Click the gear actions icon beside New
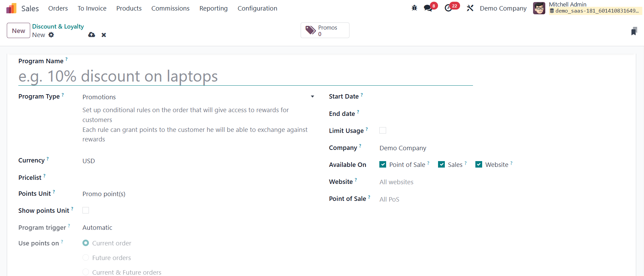The width and height of the screenshot is (644, 276). pos(51,35)
